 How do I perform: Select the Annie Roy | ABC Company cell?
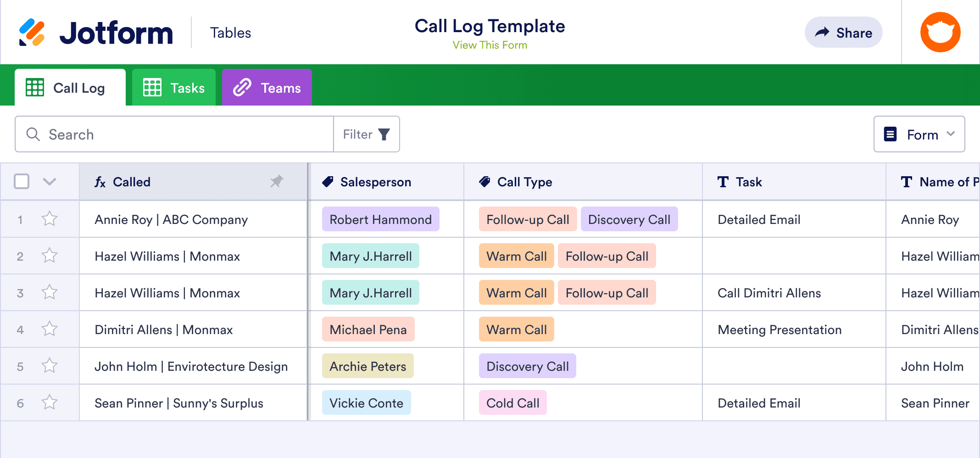[193, 219]
